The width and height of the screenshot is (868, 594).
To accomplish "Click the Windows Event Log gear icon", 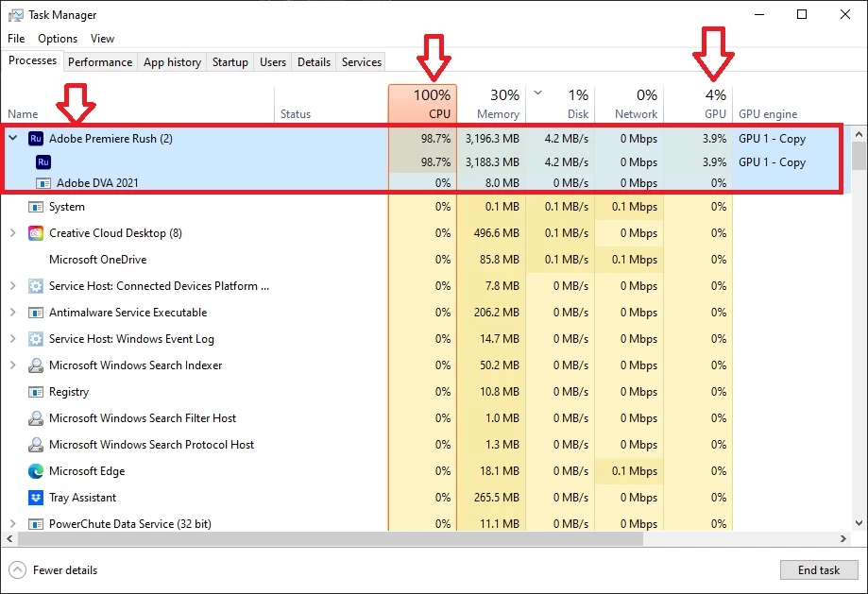I will click(x=36, y=339).
